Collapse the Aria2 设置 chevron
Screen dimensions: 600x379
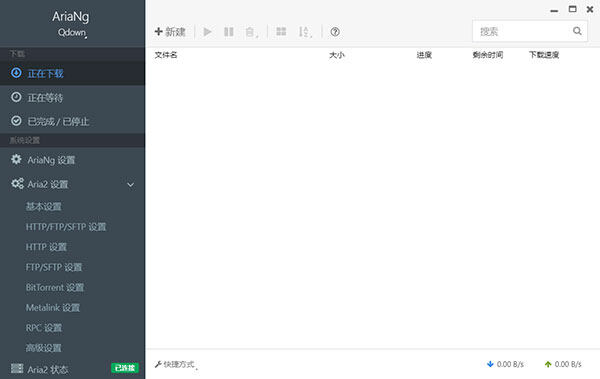130,185
